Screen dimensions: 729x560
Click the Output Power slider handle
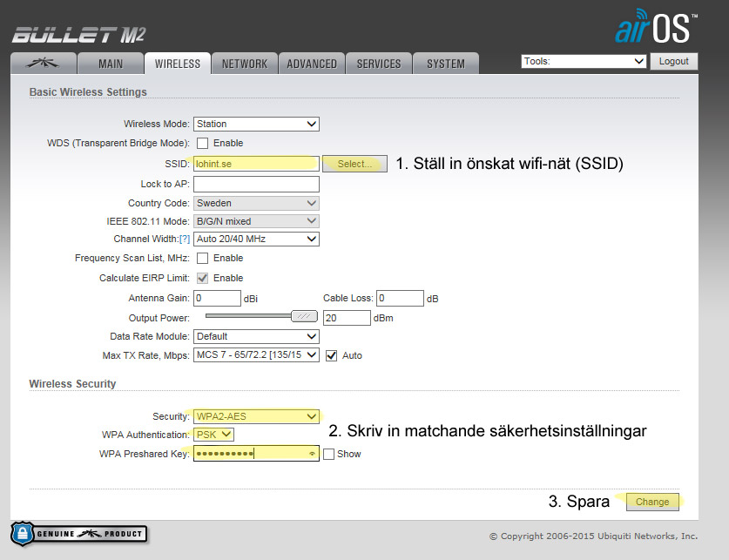tap(304, 316)
